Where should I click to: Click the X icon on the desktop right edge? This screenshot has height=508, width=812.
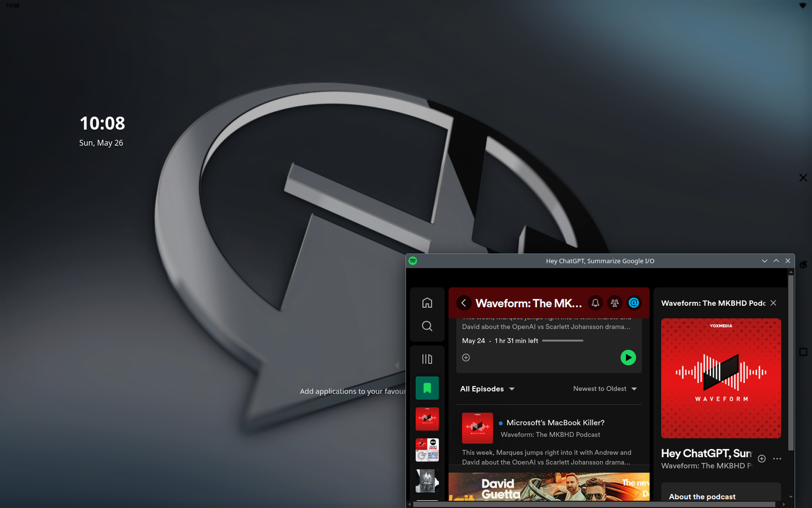[x=803, y=178]
